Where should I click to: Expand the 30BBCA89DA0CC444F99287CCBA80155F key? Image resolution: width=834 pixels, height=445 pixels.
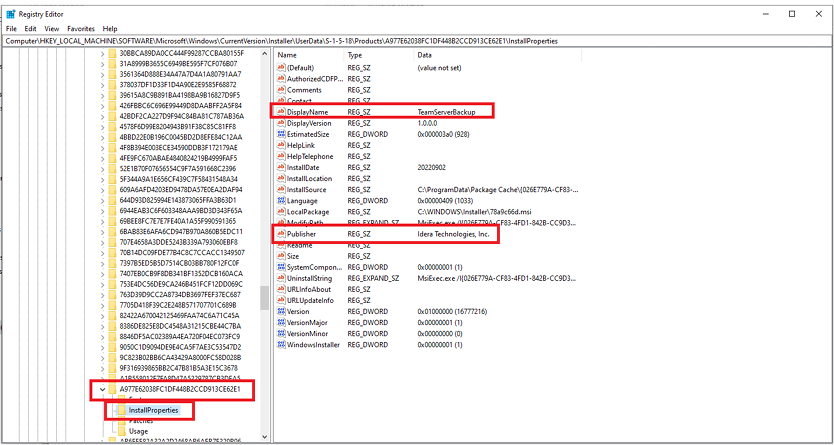(x=102, y=53)
